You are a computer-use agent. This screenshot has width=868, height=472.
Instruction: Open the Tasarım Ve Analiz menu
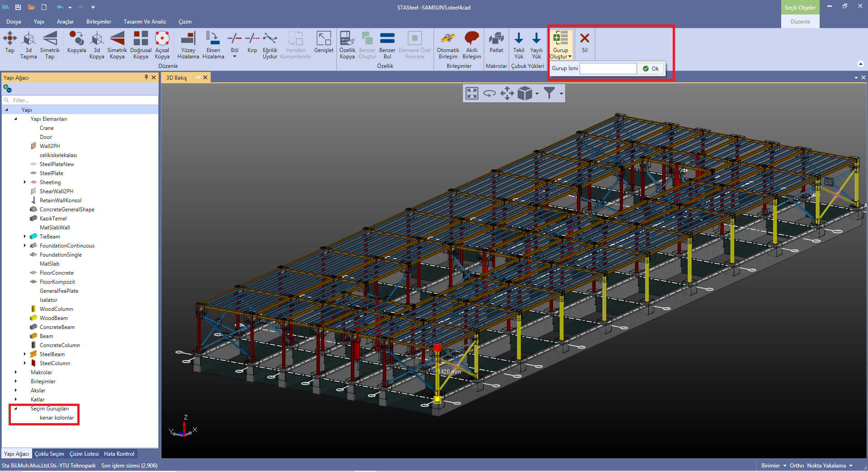click(145, 22)
